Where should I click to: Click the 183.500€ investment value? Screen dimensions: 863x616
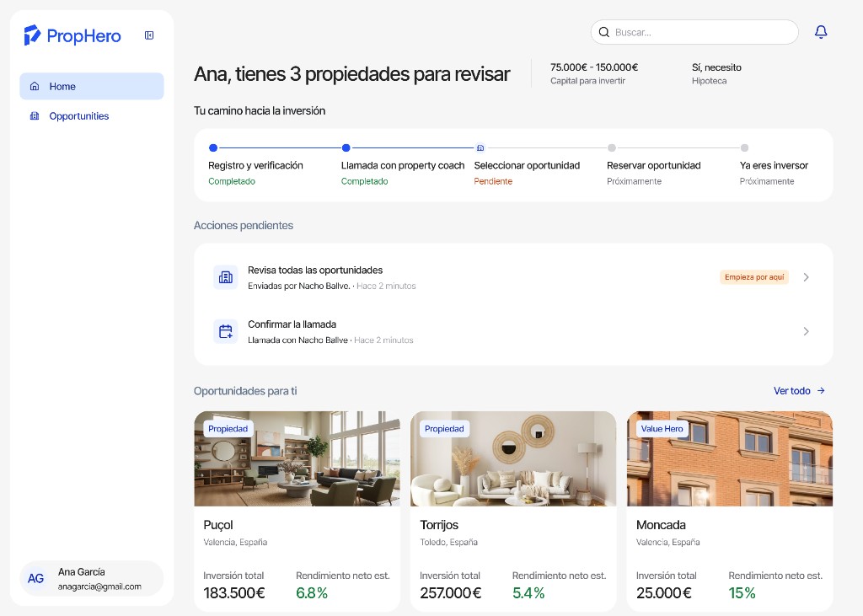click(x=234, y=593)
